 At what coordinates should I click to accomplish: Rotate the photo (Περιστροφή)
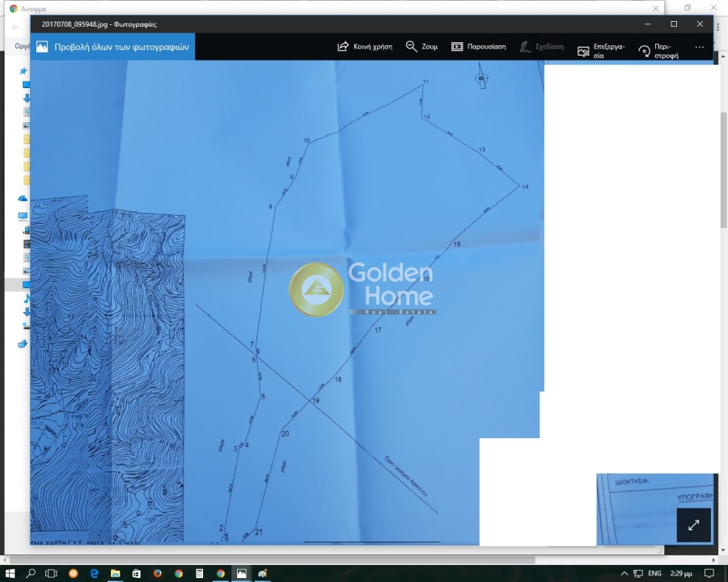[657, 51]
